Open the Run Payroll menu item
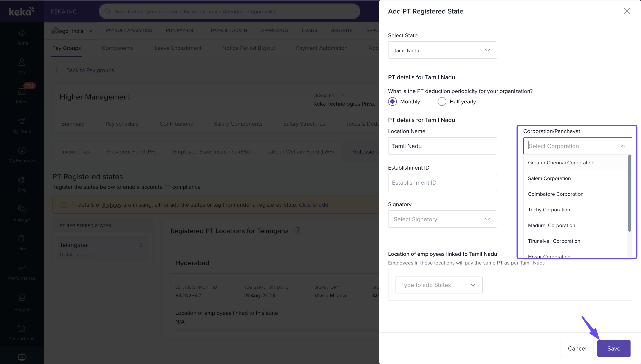Image resolution: width=641 pixels, height=364 pixels. 181,30
